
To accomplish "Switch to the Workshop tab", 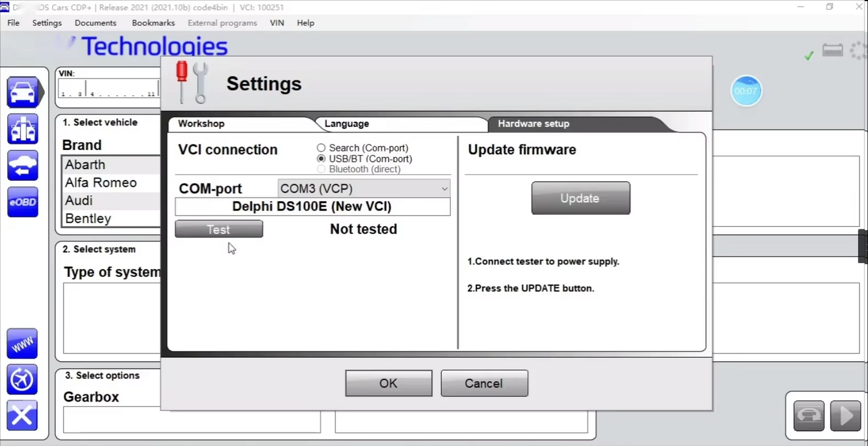I will pos(240,124).
